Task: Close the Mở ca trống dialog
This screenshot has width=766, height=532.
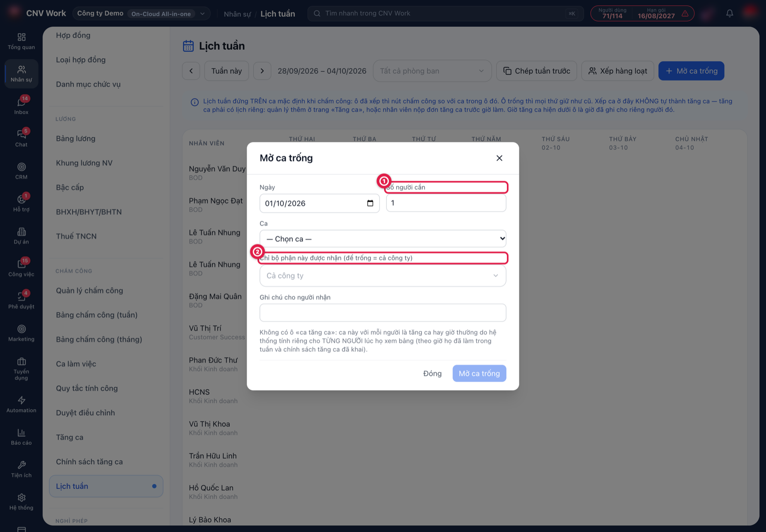Action: click(x=499, y=158)
